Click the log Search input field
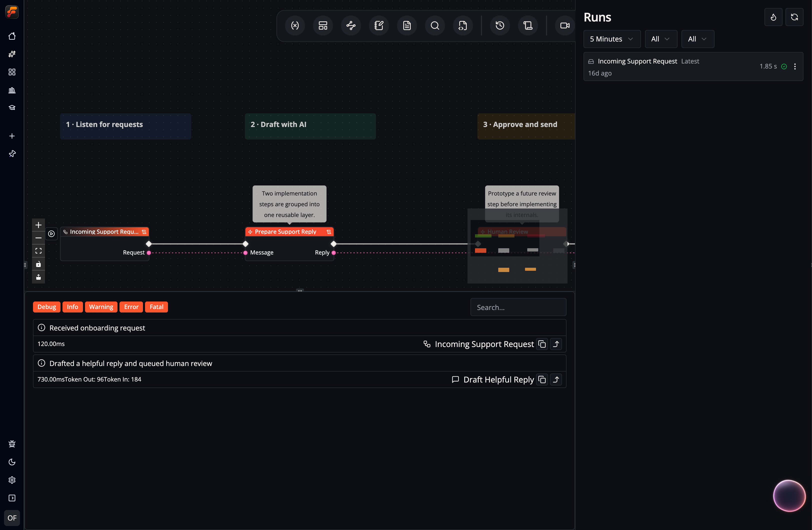Image resolution: width=812 pixels, height=530 pixels. [x=518, y=307]
